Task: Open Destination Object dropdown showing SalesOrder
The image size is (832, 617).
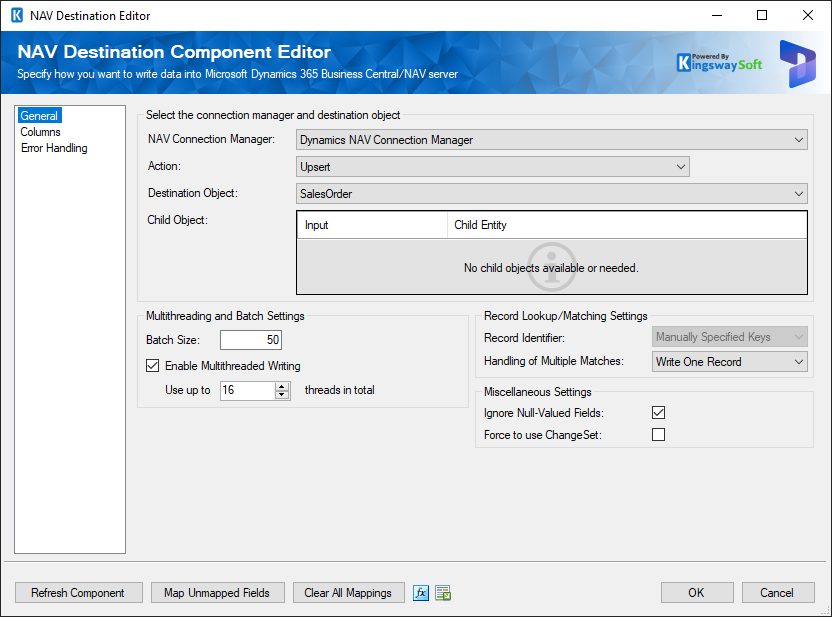Action: [552, 194]
